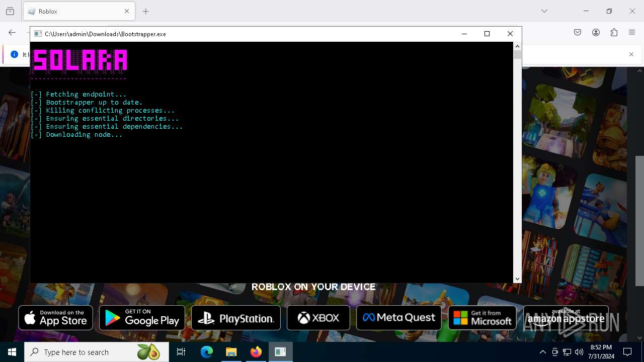Restore down the Firefox window
644x362 pixels.
click(609, 11)
